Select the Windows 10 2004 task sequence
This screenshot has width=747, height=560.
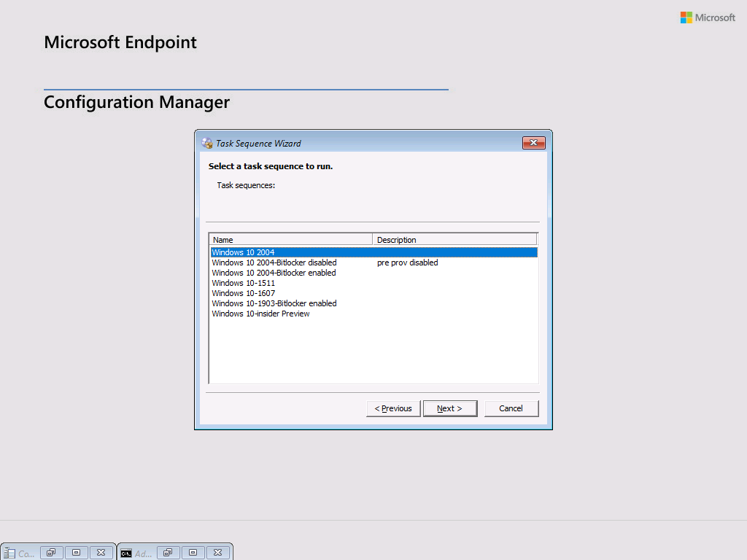(374, 252)
